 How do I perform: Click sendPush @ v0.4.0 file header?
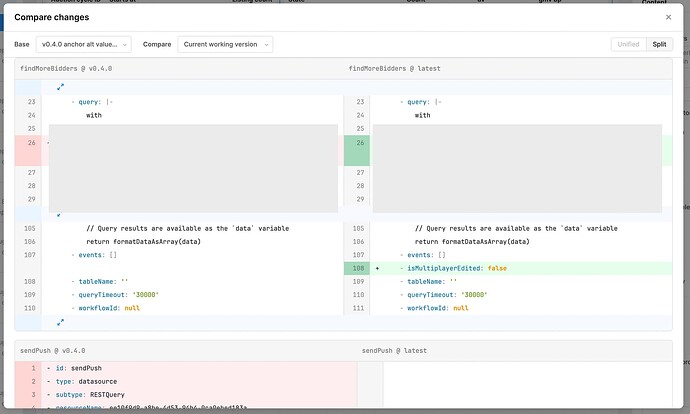point(52,351)
